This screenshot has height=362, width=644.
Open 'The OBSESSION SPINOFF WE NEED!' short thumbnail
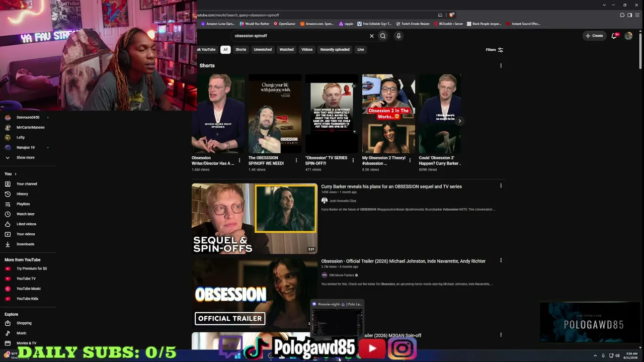click(275, 114)
